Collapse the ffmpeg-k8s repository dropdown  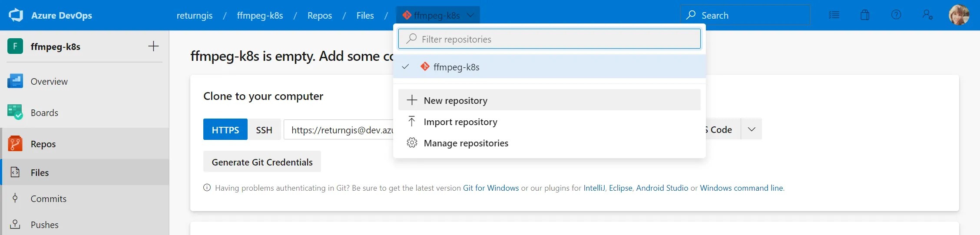point(438,15)
